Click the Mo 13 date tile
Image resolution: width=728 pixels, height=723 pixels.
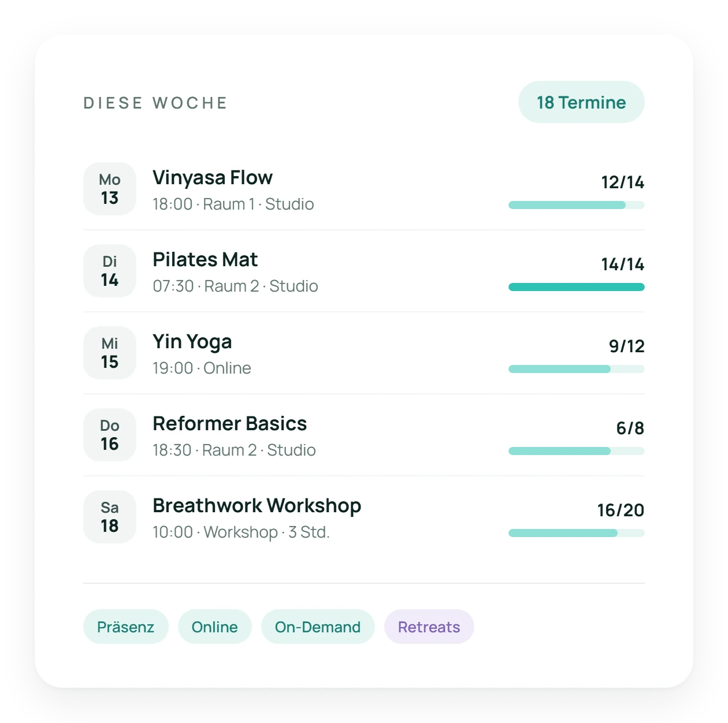(110, 189)
